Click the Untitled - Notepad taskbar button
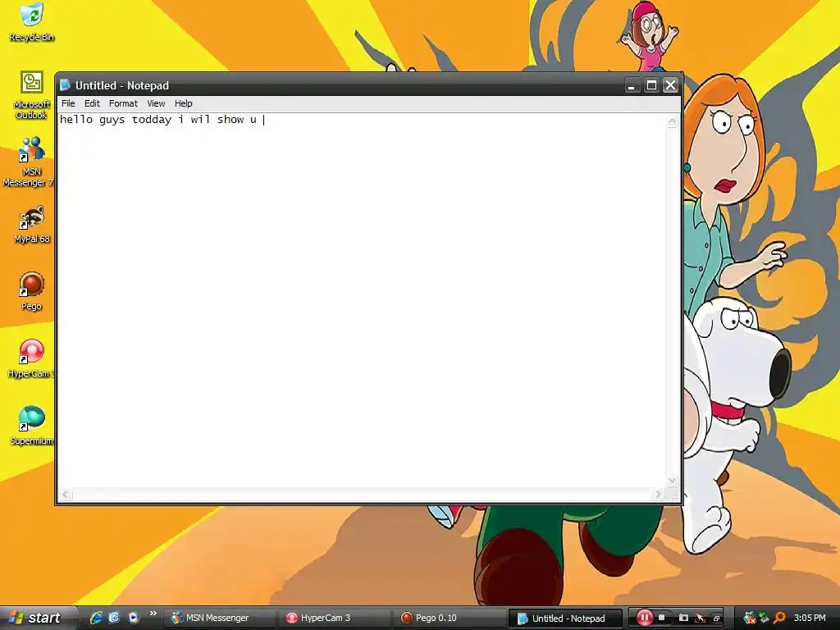 [x=564, y=619]
